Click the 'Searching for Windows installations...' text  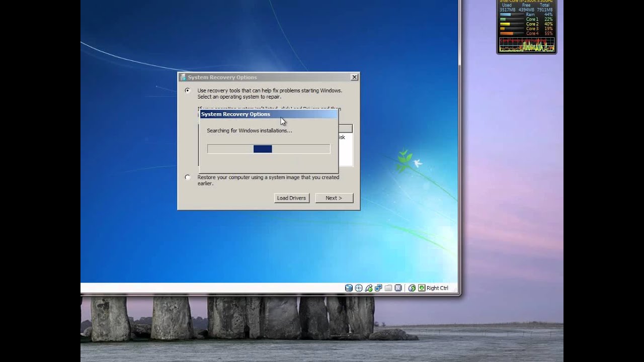(x=250, y=131)
